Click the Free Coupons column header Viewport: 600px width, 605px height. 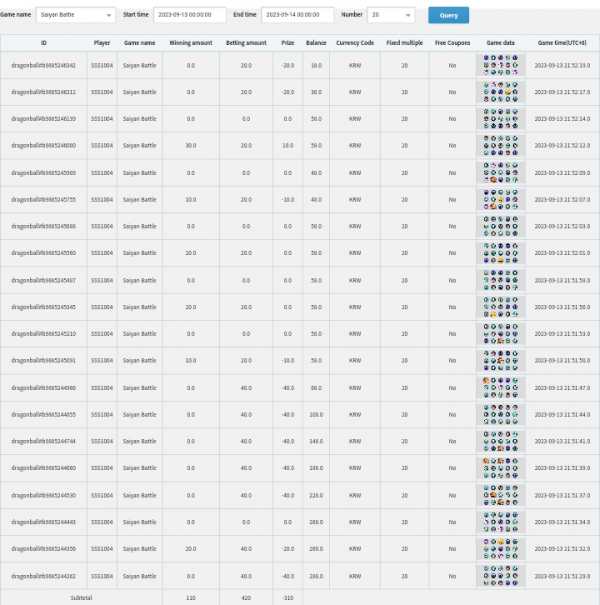[x=452, y=43]
